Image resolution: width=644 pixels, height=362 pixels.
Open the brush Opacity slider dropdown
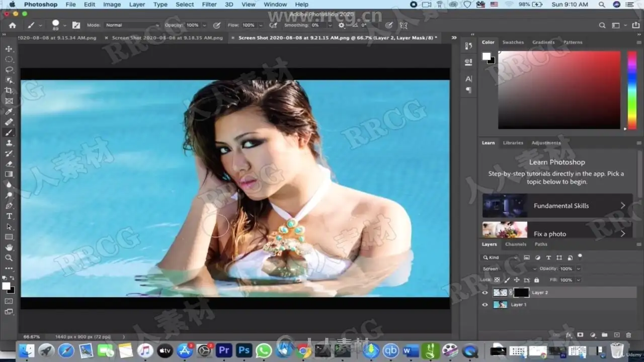coord(204,25)
